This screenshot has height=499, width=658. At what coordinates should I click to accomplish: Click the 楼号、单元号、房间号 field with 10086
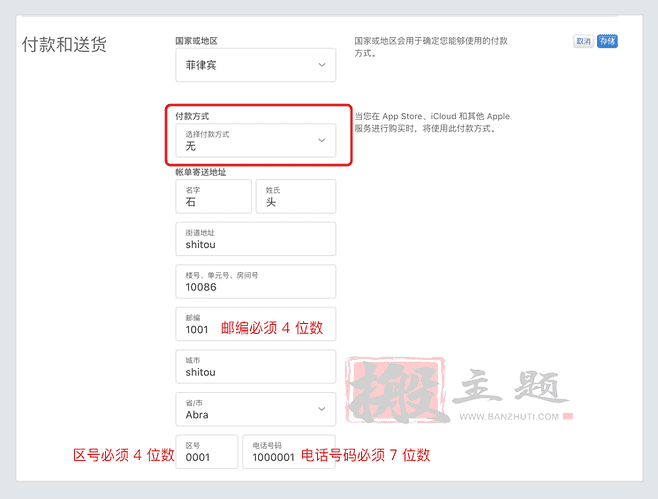[256, 281]
